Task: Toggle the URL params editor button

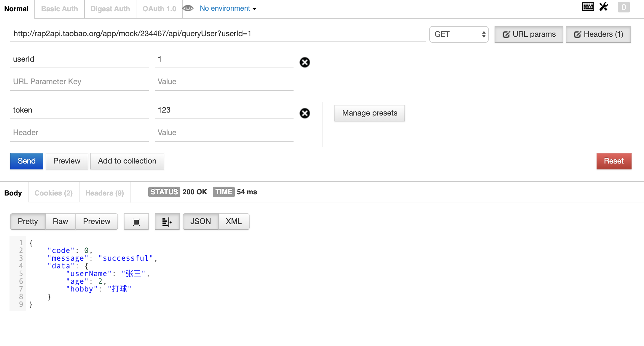Action: pos(529,34)
